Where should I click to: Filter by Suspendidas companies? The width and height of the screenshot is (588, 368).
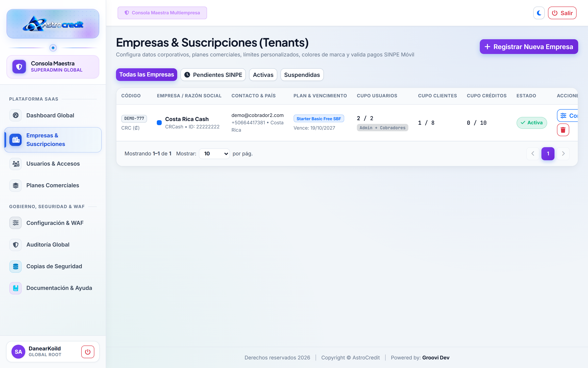click(302, 75)
